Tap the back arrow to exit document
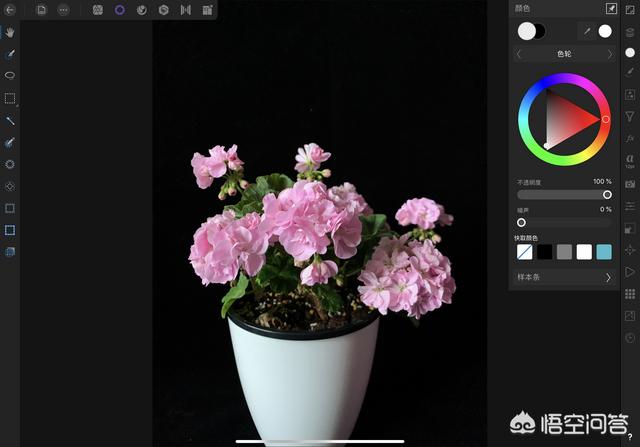The height and width of the screenshot is (447, 640). [11, 10]
